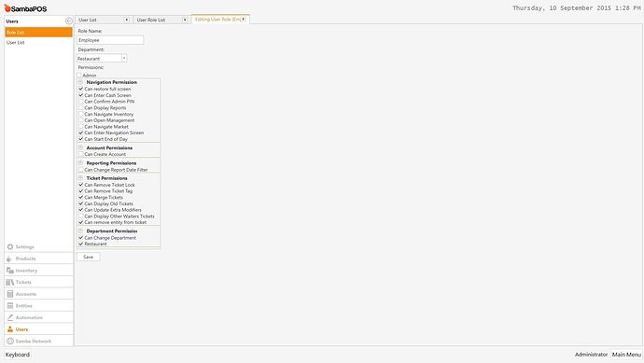Viewport: 644px width, 363px height.
Task: Open Inventory section icon in sidebar
Action: tap(10, 271)
